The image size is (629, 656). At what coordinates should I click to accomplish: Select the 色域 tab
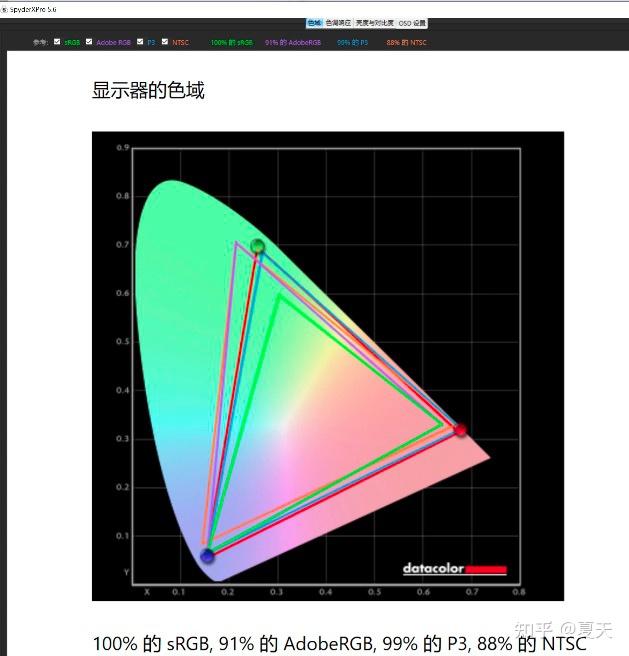(314, 22)
